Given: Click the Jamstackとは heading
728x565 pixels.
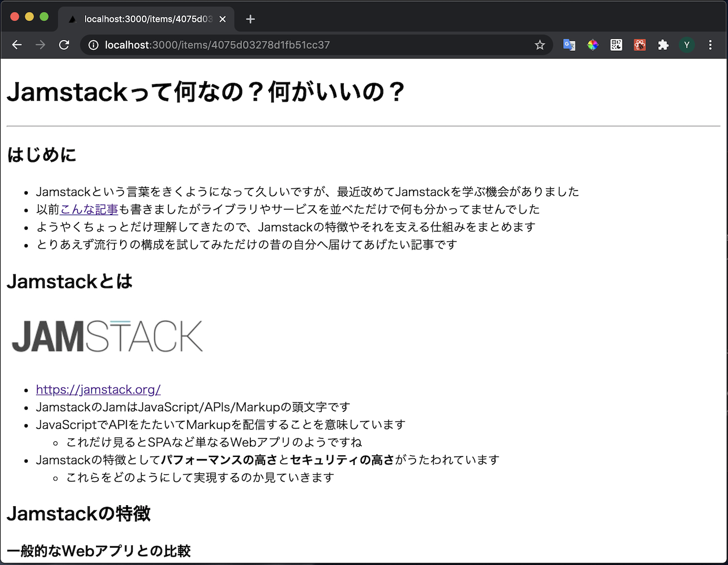Looking at the screenshot, I should tap(69, 282).
